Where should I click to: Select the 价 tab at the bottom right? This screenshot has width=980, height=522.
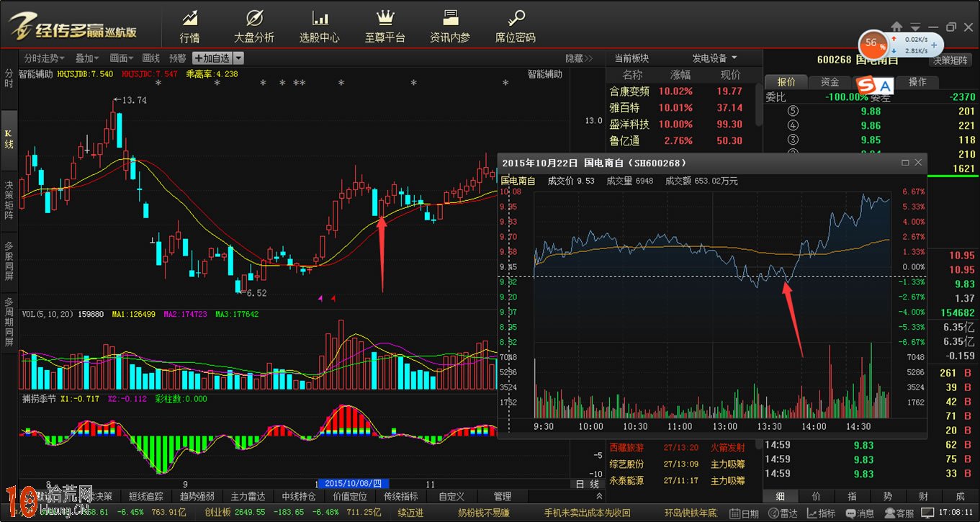(817, 497)
